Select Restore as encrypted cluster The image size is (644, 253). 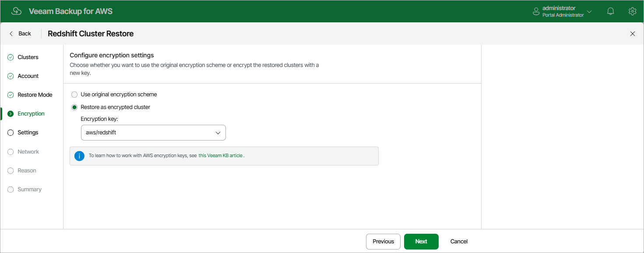[111, 107]
